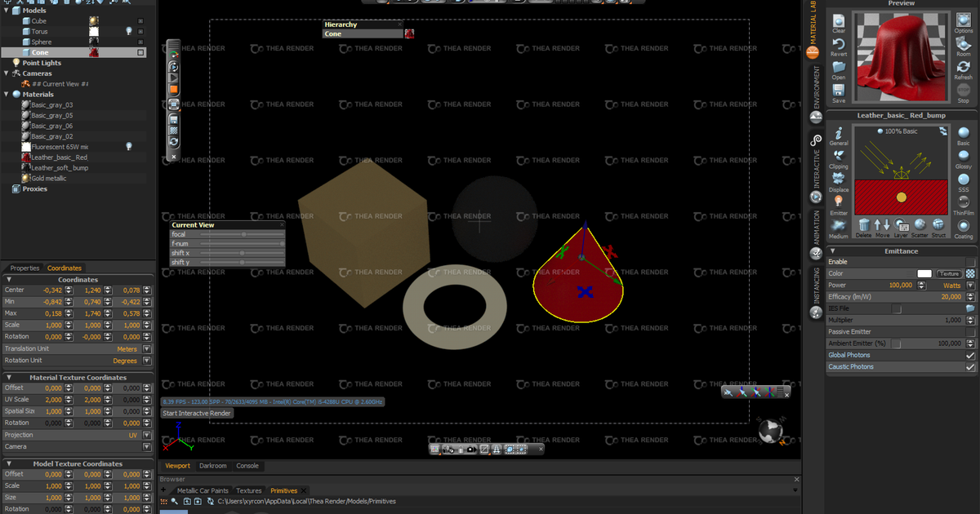Toggle the Passive Emitter checkbox
This screenshot has height=514, width=980.
pyautogui.click(x=970, y=332)
